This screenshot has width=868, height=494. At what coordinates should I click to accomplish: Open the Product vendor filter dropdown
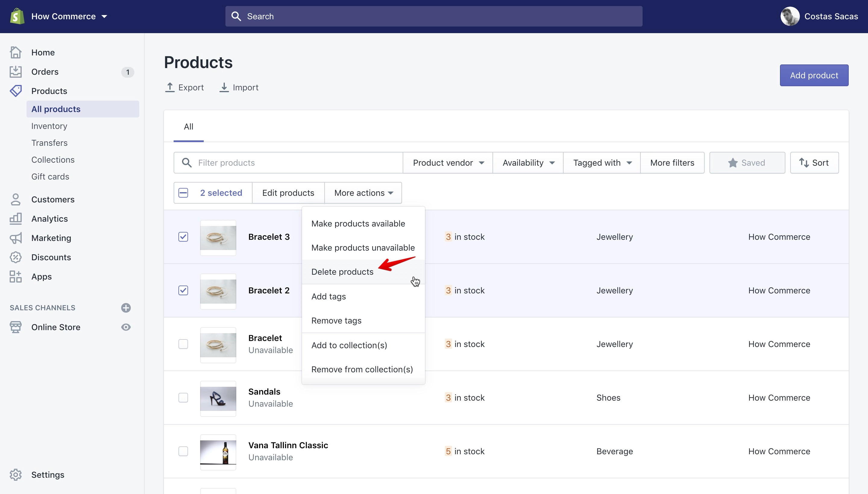click(448, 163)
